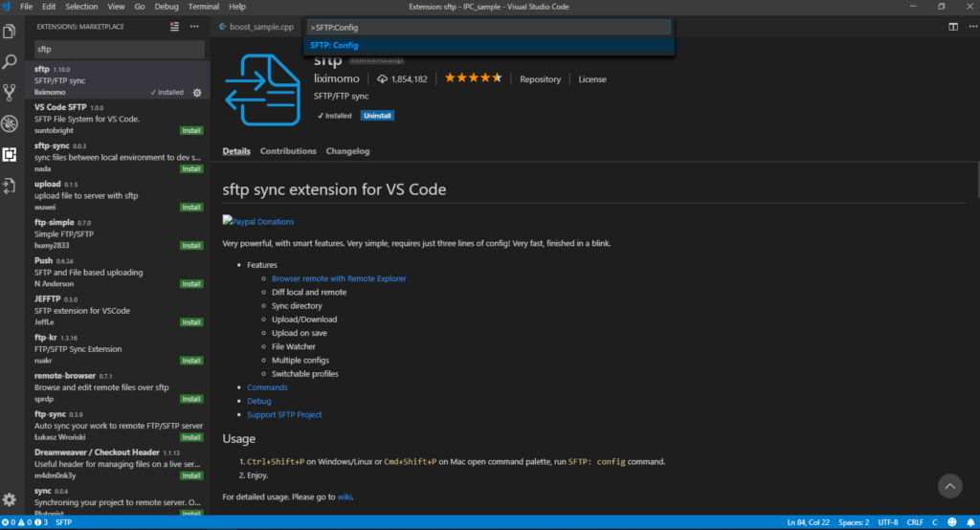Click the feedback smiley in status bar
Image resolution: width=980 pixels, height=530 pixels.
[952, 522]
